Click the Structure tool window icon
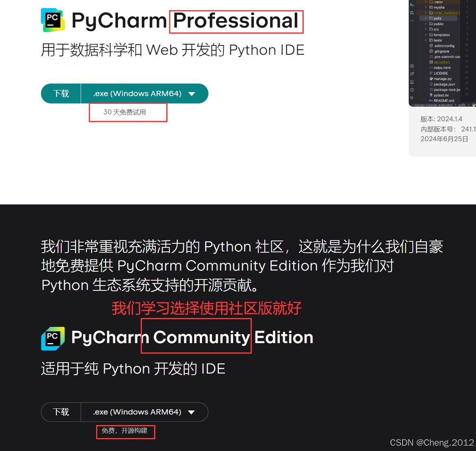Image resolution: width=476 pixels, height=451 pixels. [x=412, y=5]
